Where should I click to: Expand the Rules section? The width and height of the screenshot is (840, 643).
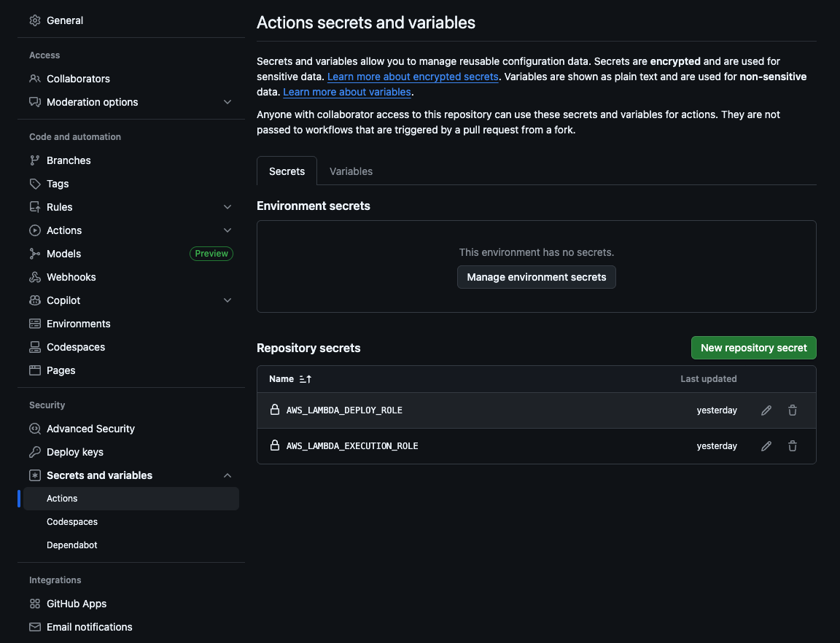coord(227,206)
